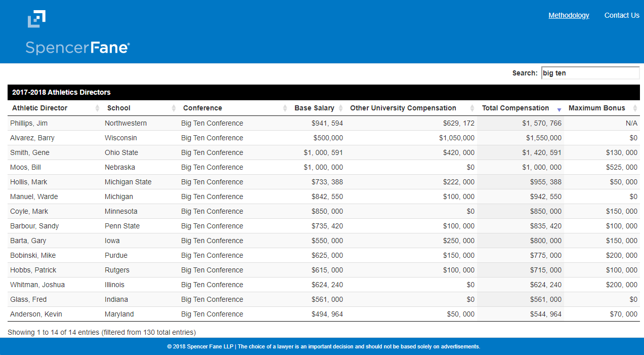The height and width of the screenshot is (355, 644).
Task: Toggle the Total Compensation descending sort arrow
Action: [559, 109]
